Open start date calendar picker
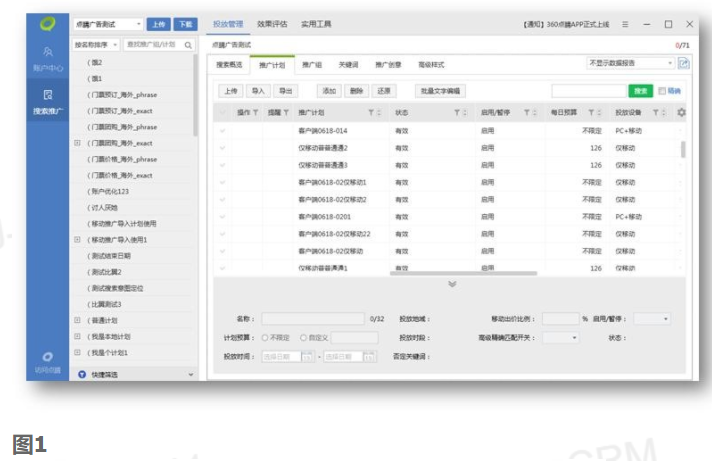Image resolution: width=712 pixels, height=461 pixels. 307,357
